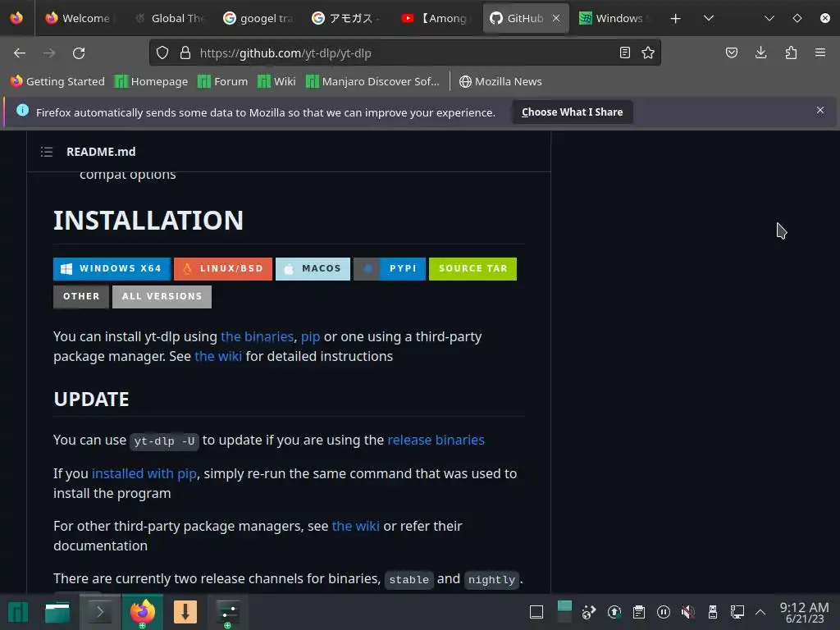Screen dimensions: 840x630
Task: Open the Firefox hamburger menu
Action: (x=820, y=52)
